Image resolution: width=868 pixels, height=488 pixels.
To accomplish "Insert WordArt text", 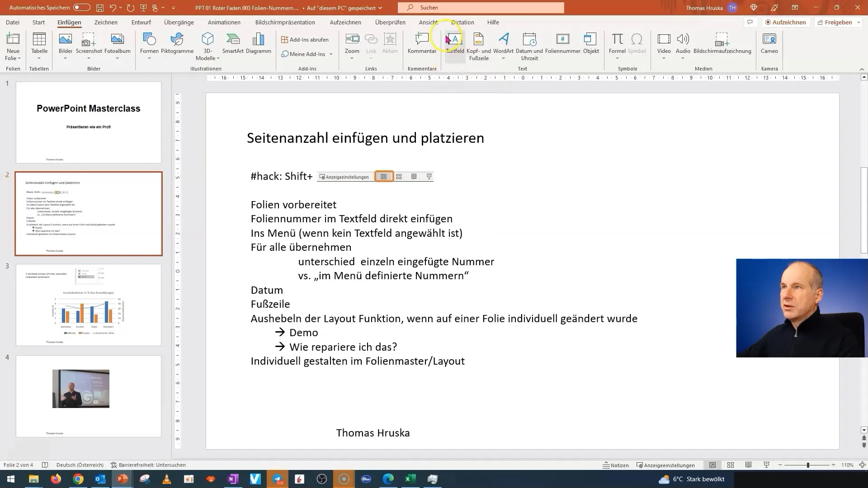I will tap(503, 46).
